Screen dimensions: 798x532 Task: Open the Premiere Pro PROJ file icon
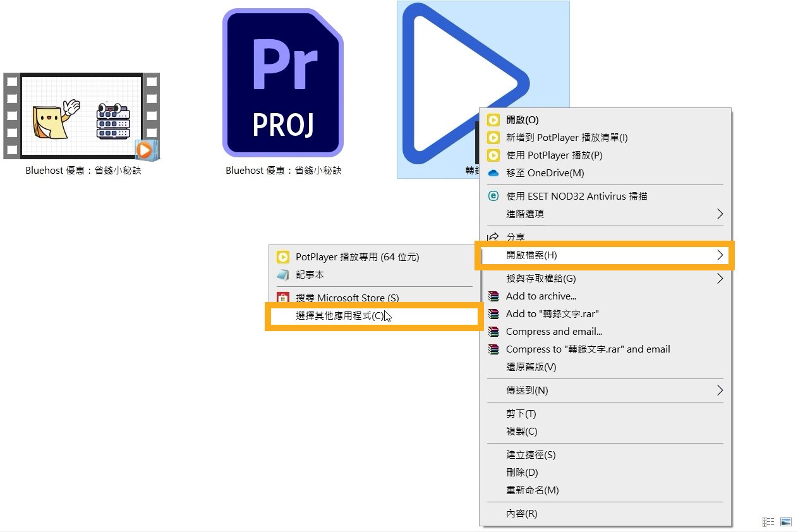[x=282, y=83]
